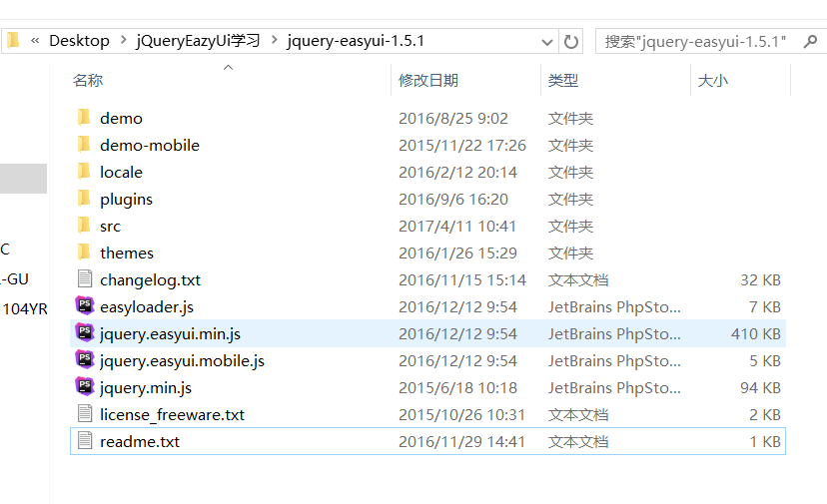
Task: Click the 2017/4/11 10:41 date of src
Action: pyautogui.click(x=457, y=227)
